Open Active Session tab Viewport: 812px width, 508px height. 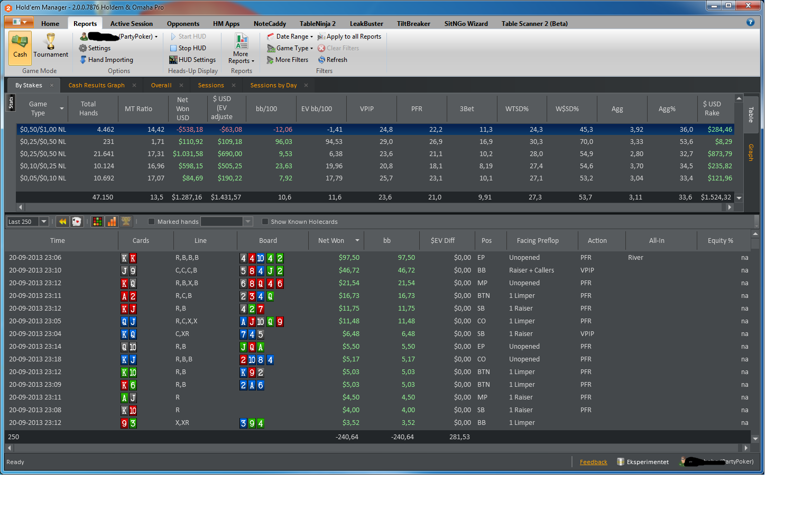tap(132, 24)
